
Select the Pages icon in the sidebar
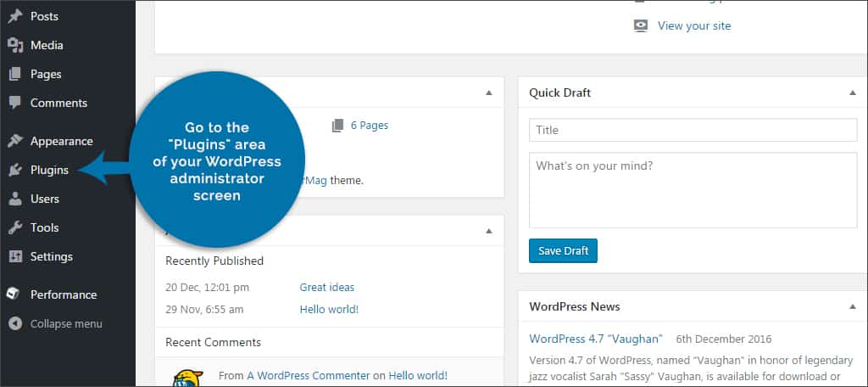point(15,75)
